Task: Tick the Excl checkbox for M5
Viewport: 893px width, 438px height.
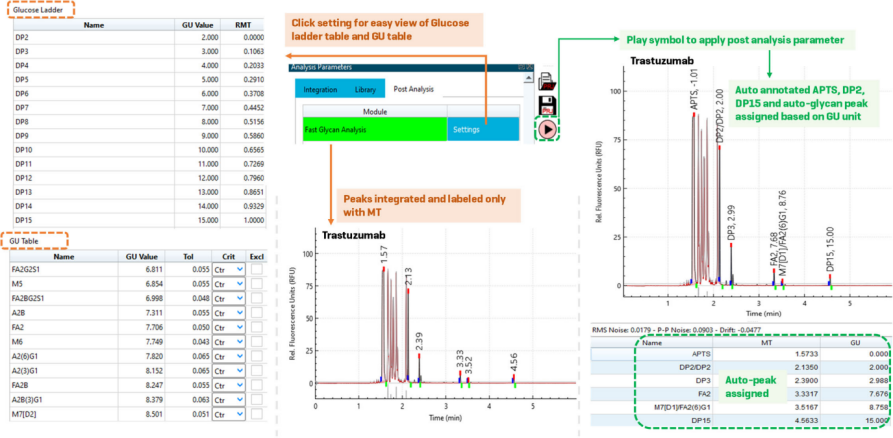Action: (257, 283)
